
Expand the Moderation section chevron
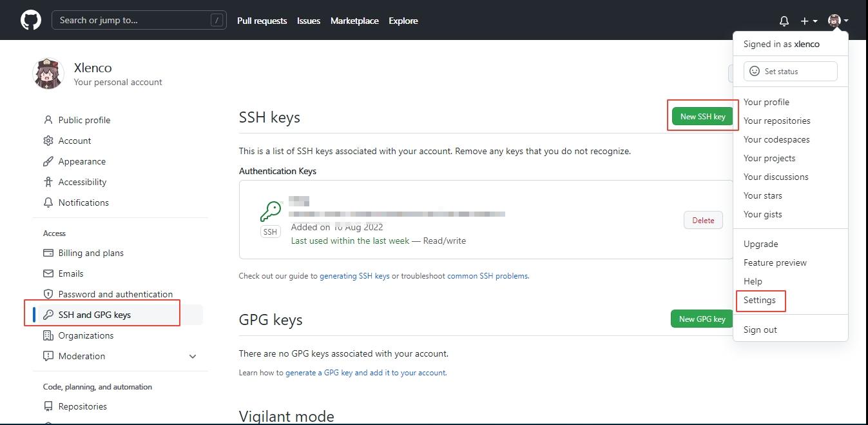click(x=193, y=356)
